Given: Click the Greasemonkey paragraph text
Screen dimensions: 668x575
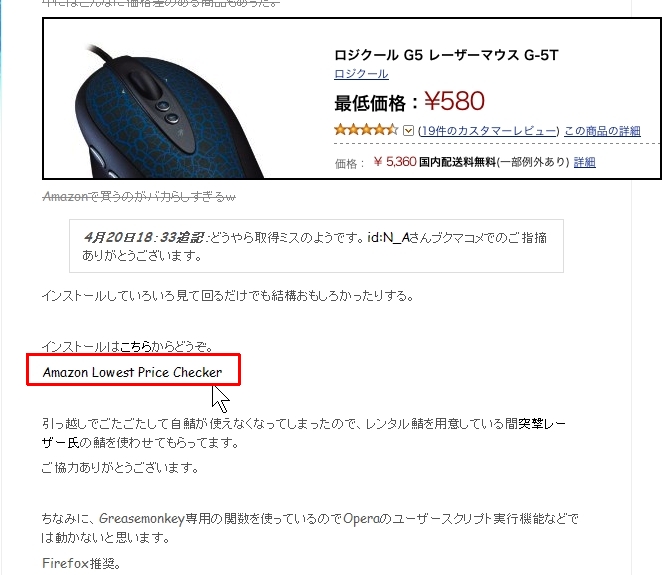Looking at the screenshot, I should [310, 528].
